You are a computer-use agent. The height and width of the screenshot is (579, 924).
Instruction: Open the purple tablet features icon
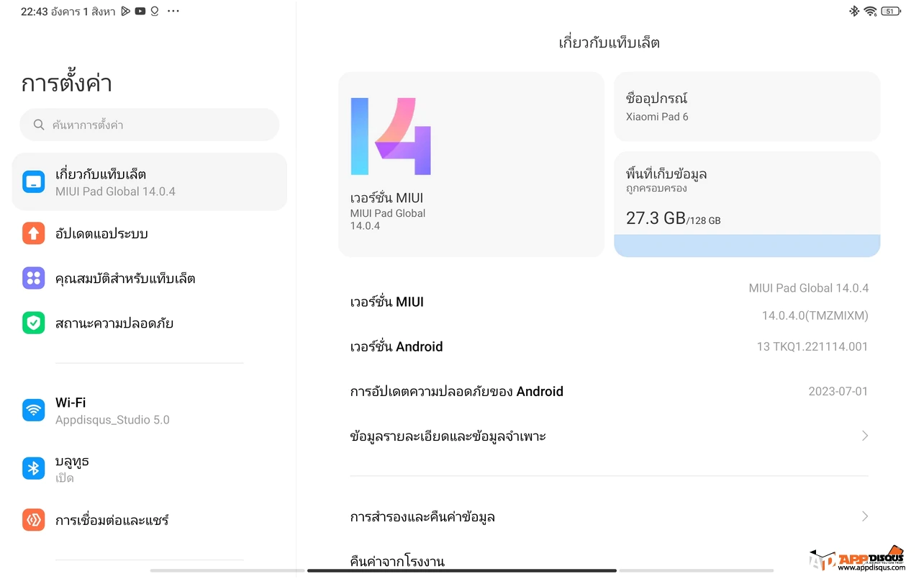pos(33,278)
